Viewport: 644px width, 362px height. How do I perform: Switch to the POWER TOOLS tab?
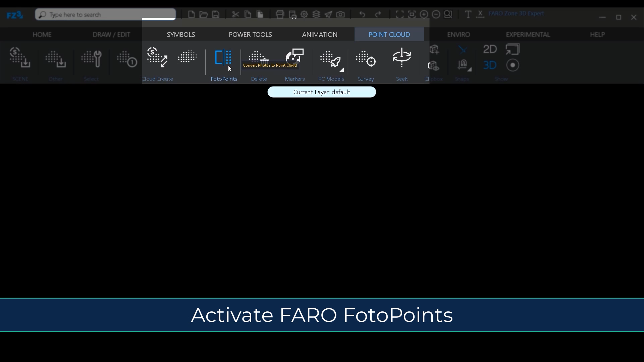(250, 35)
